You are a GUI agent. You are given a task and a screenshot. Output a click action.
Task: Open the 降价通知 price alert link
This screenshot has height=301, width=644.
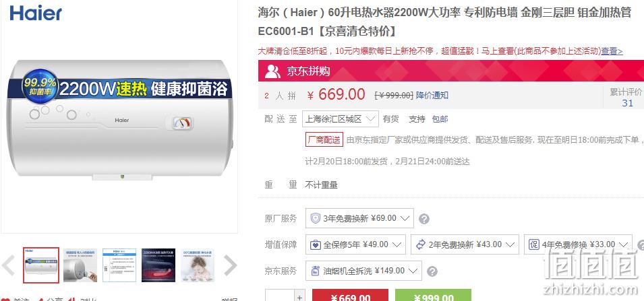pyautogui.click(x=432, y=96)
